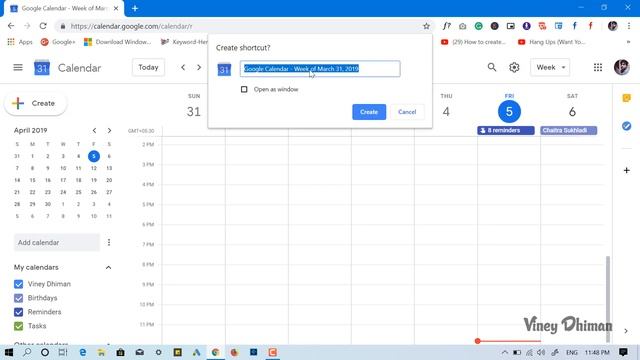Click the Create event button
The width and height of the screenshot is (640, 360).
(x=36, y=103)
